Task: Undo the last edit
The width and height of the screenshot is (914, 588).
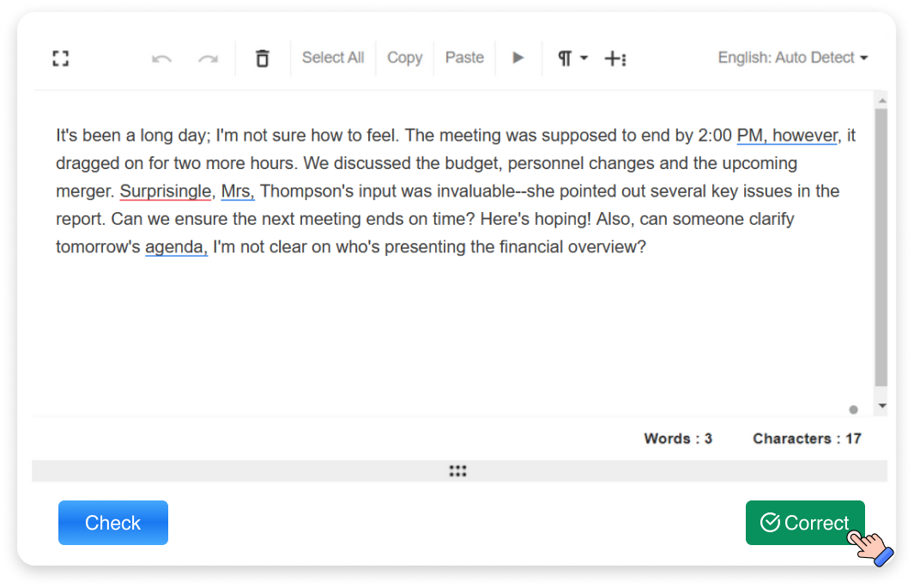Action: pos(161,58)
